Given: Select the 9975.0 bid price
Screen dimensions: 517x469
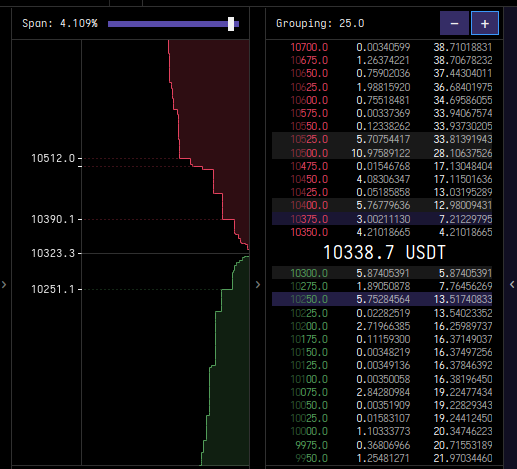Looking at the screenshot, I should click(312, 445).
